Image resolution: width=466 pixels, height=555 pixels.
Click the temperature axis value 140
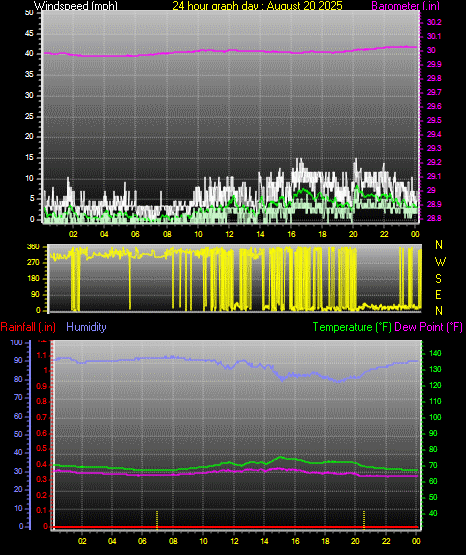pos(435,354)
